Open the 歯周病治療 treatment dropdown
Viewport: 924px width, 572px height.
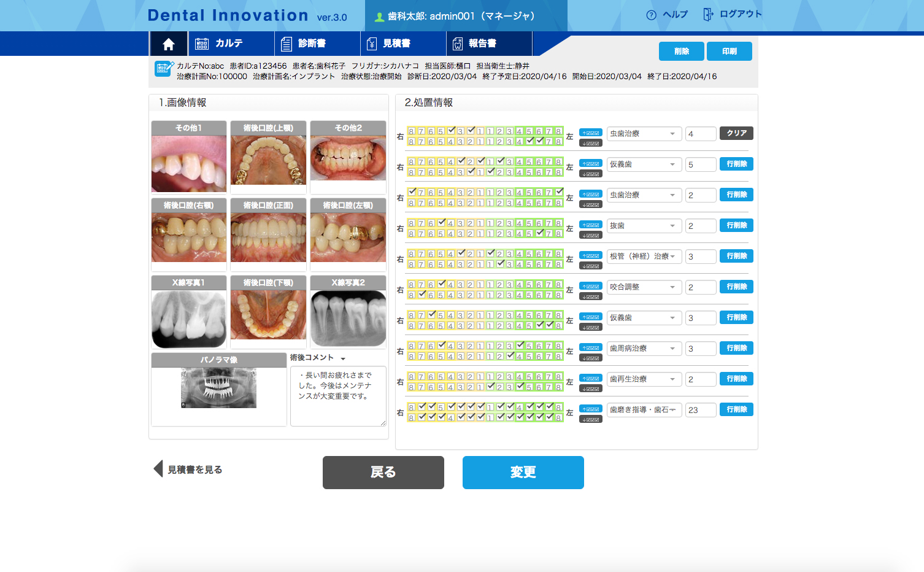(x=644, y=349)
